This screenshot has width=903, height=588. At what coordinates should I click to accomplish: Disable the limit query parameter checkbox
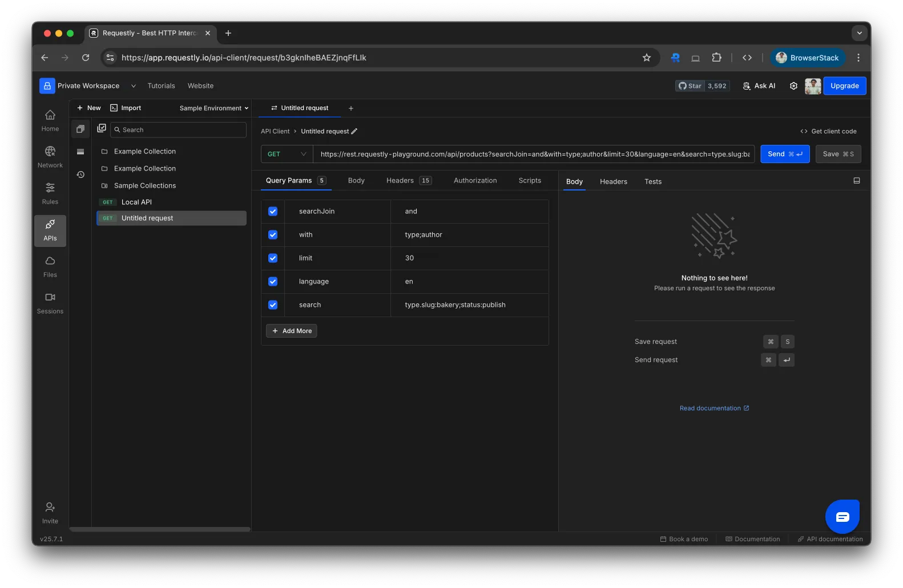coord(273,258)
